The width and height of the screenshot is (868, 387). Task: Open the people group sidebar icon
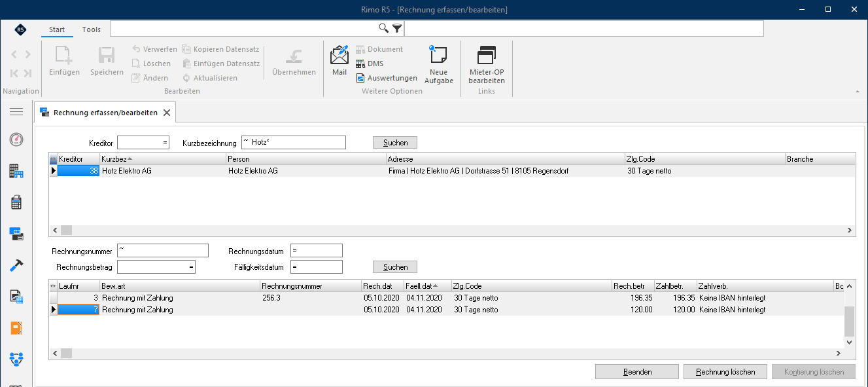16,359
